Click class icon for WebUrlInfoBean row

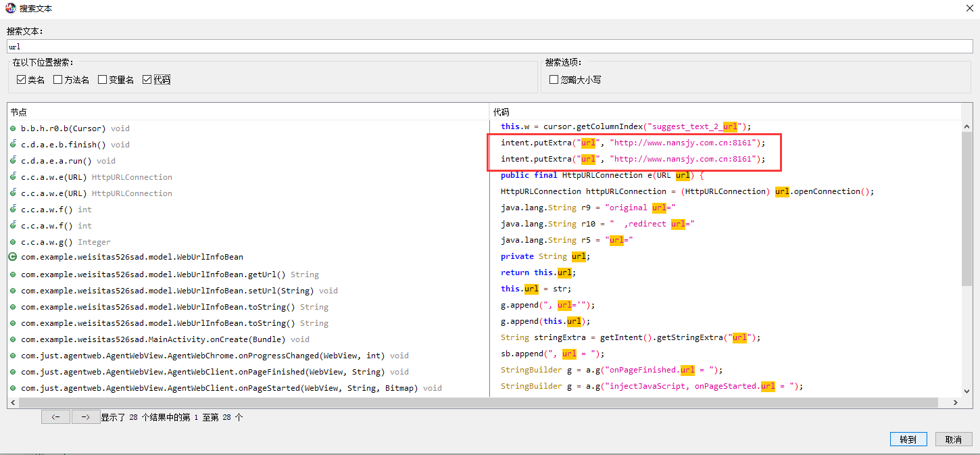click(13, 257)
